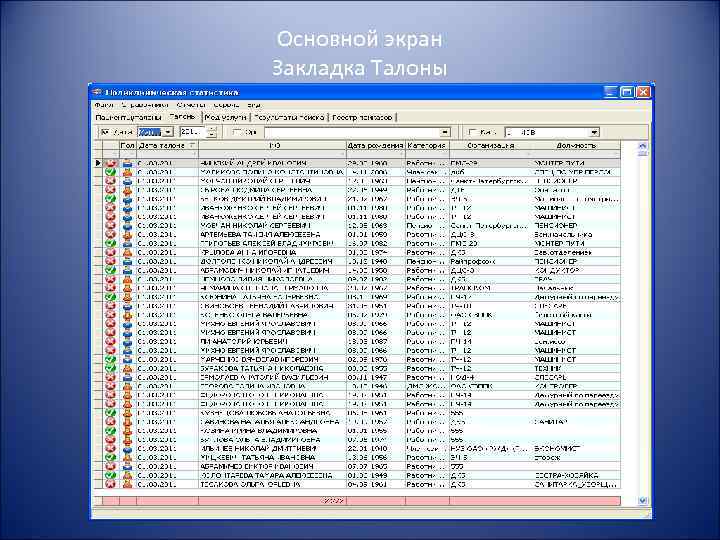Click the Должность column header
Image resolution: width=720 pixels, height=540 pixels.
tap(576, 146)
